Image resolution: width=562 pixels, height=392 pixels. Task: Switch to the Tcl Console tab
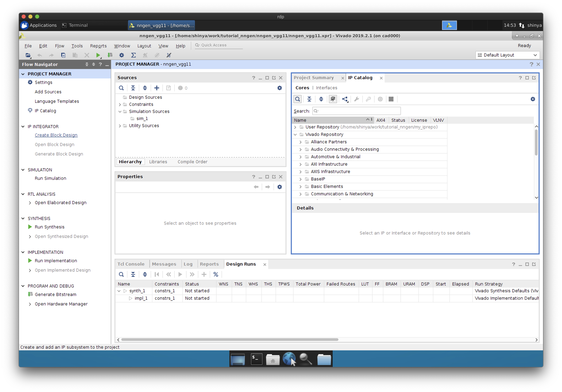pos(131,264)
